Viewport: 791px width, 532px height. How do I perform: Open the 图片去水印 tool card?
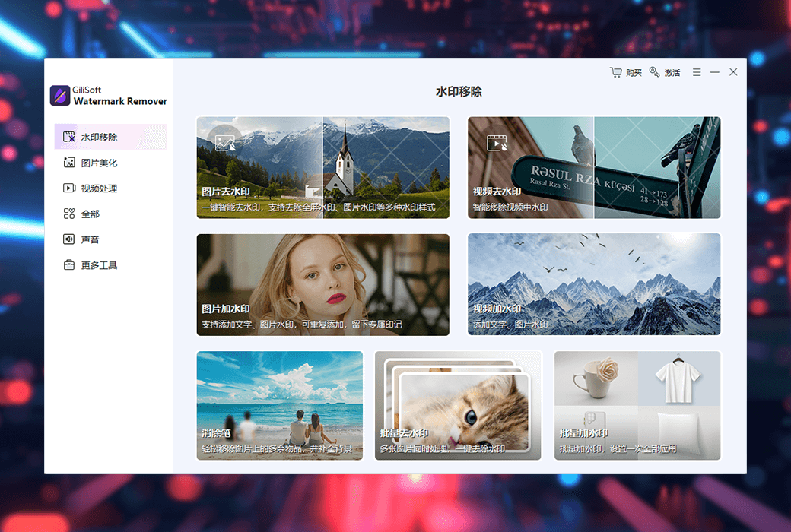click(x=322, y=167)
